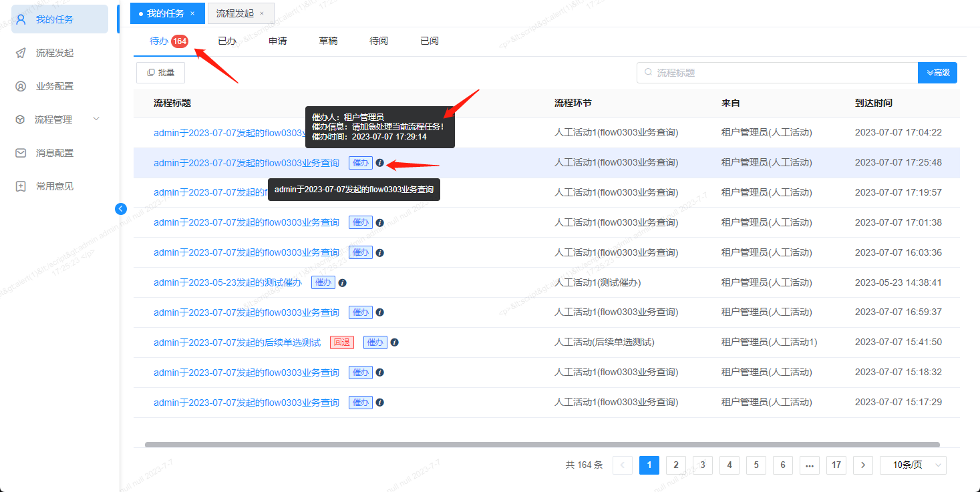Go to page 5 in pagination
This screenshot has height=492, width=980.
pos(756,465)
